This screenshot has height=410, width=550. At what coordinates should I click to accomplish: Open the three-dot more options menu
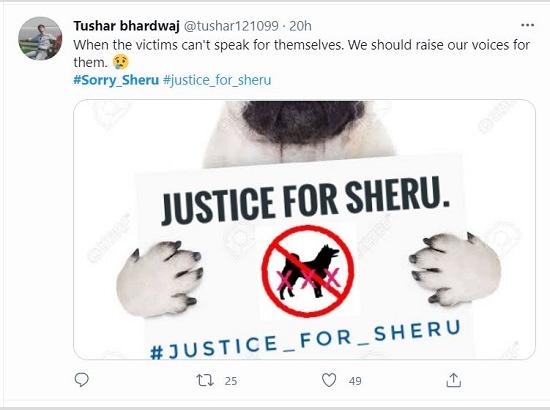click(527, 25)
